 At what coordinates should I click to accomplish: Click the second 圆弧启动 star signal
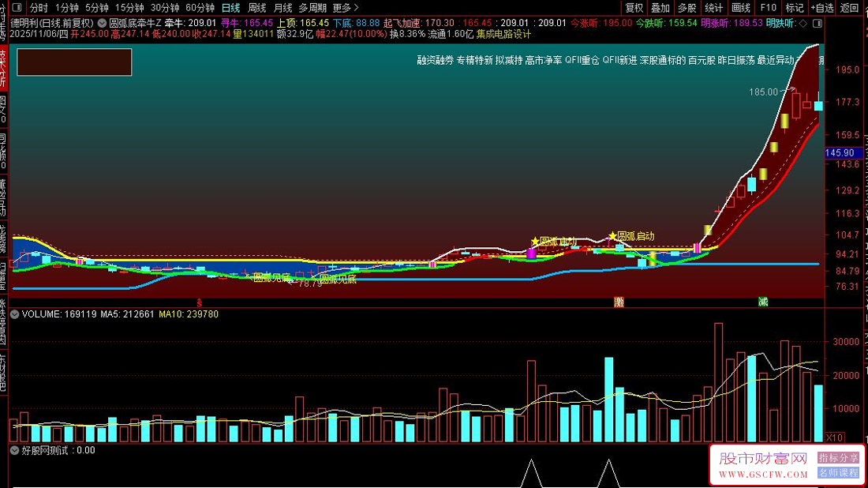coord(631,237)
